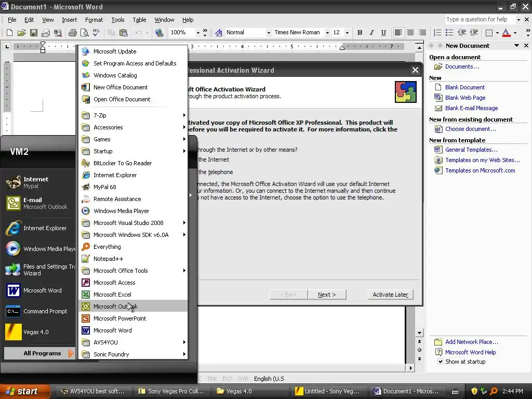Click the Font Color letter A icon
Image resolution: width=532 pixels, height=399 pixels.
[506, 33]
